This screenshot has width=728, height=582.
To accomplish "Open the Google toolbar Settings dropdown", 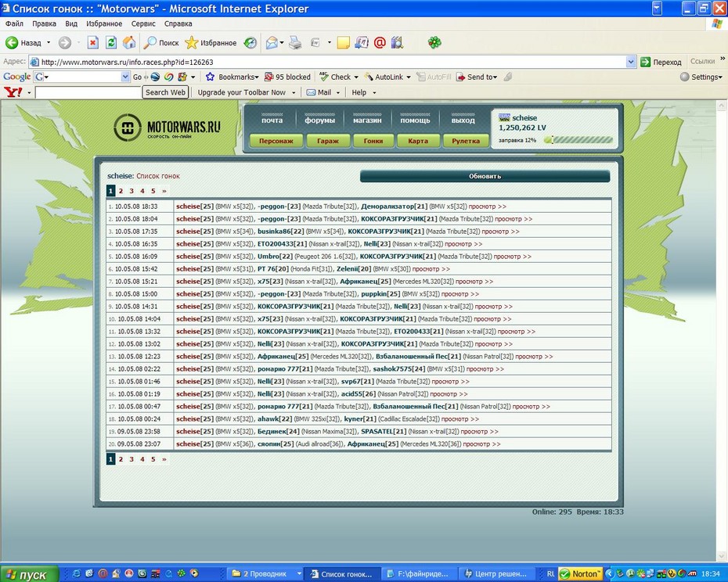I will coord(701,77).
